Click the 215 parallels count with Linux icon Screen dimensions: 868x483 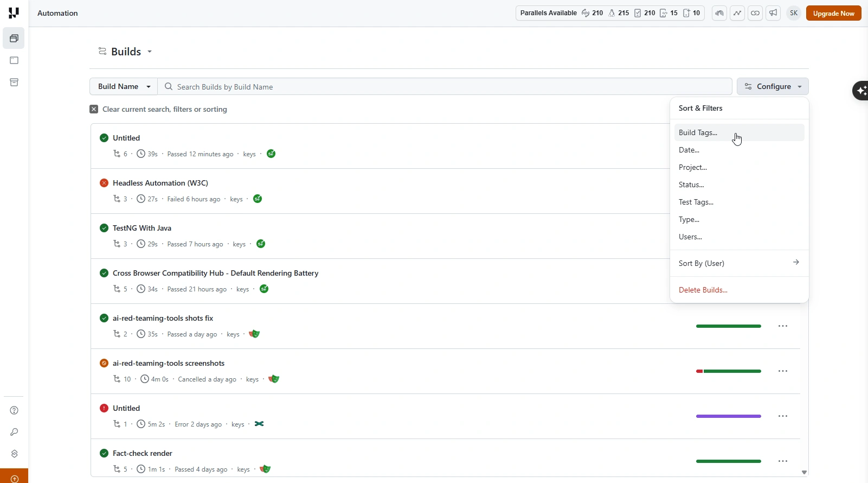pyautogui.click(x=619, y=13)
